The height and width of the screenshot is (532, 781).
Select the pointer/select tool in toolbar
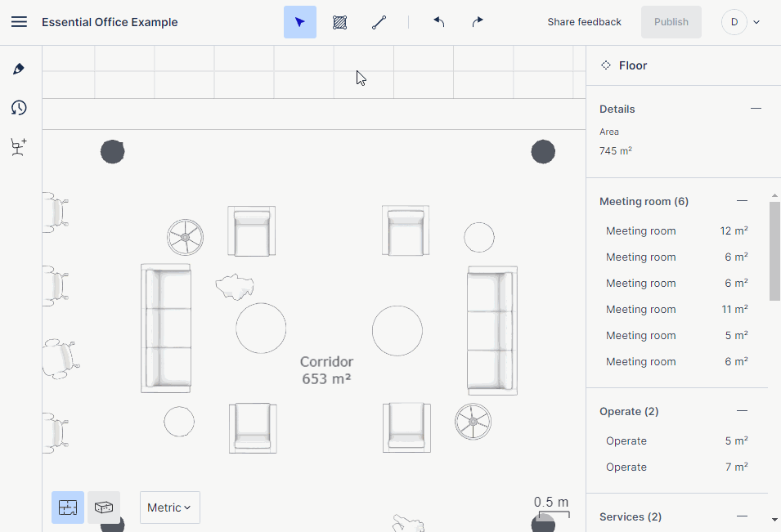click(299, 22)
